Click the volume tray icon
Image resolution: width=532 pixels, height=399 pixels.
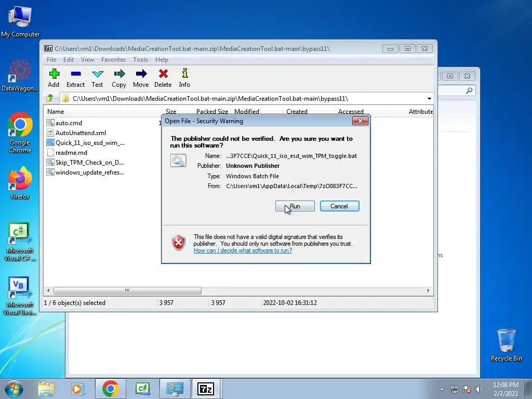tap(479, 389)
